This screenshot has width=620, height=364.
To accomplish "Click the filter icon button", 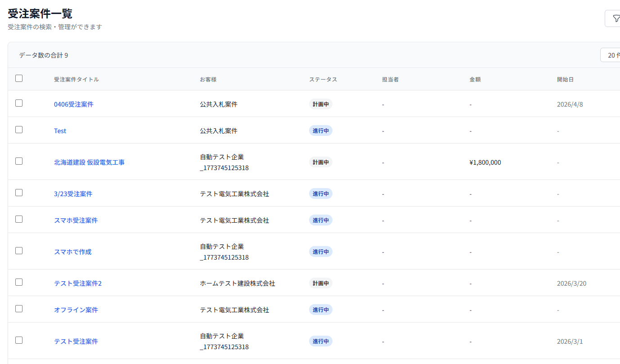I will pos(615,18).
